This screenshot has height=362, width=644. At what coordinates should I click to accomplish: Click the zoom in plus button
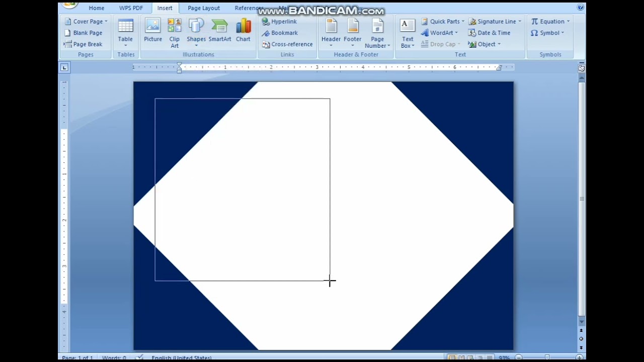[x=579, y=358]
